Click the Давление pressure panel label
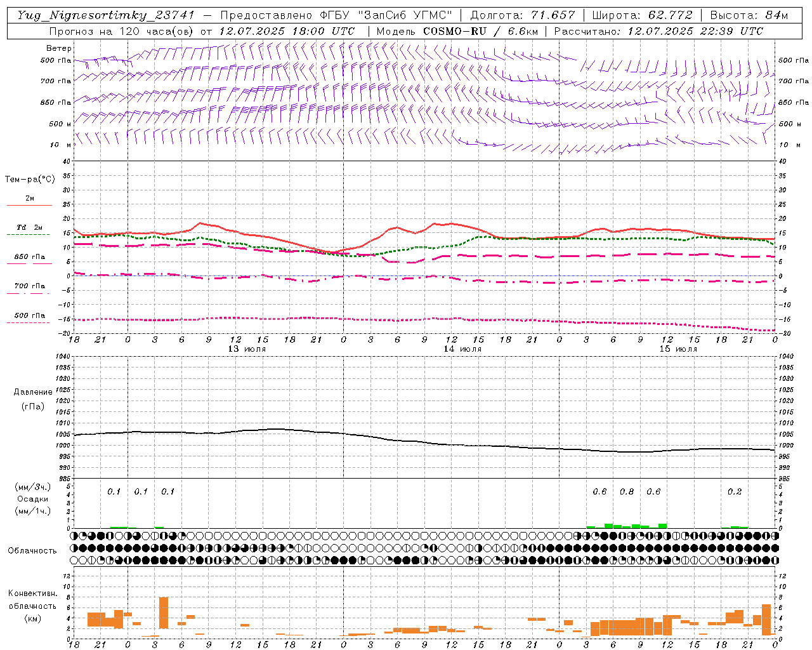 (x=32, y=392)
